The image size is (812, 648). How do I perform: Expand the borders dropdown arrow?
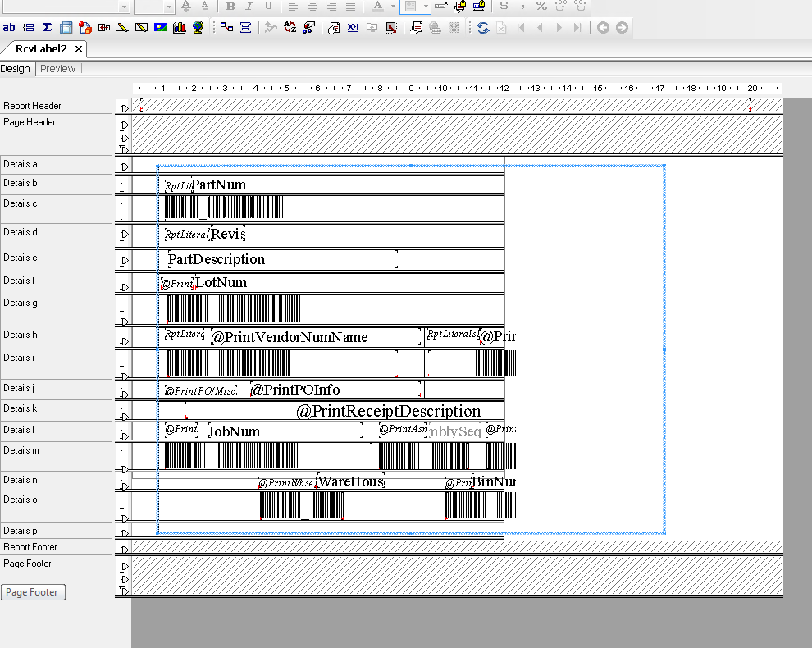426,7
